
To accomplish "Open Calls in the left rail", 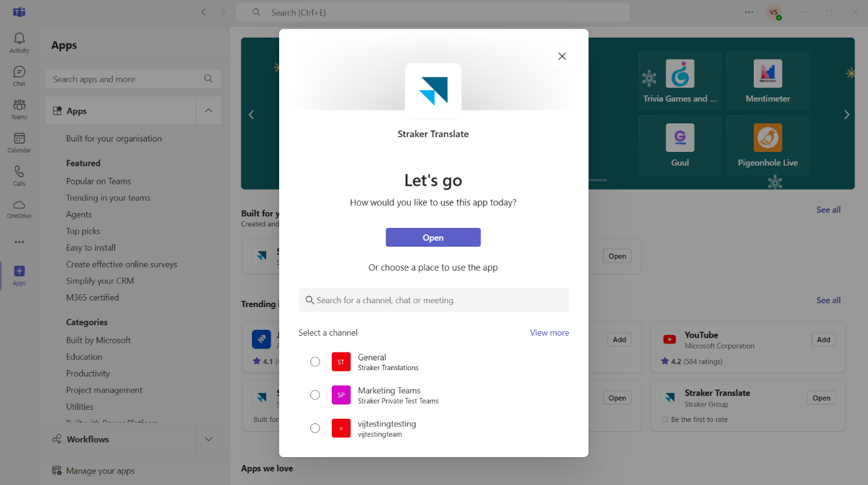I will click(19, 175).
